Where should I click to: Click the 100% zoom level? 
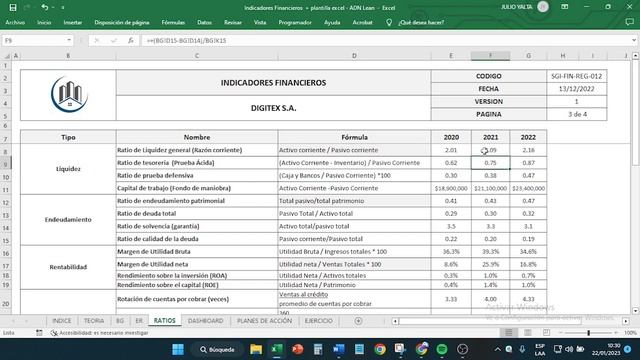(630, 333)
